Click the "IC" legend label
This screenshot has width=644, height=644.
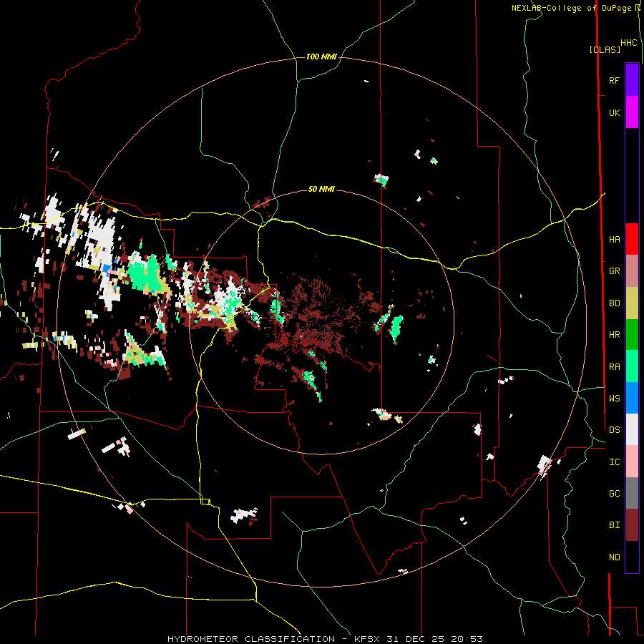(x=614, y=462)
